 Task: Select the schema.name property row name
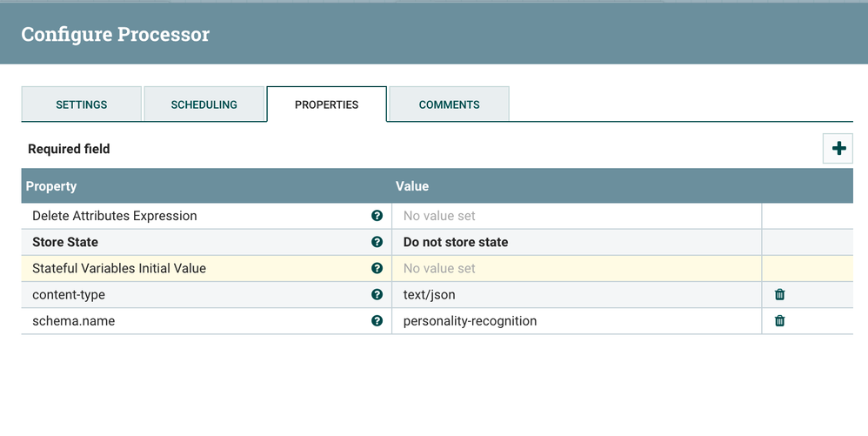point(74,321)
